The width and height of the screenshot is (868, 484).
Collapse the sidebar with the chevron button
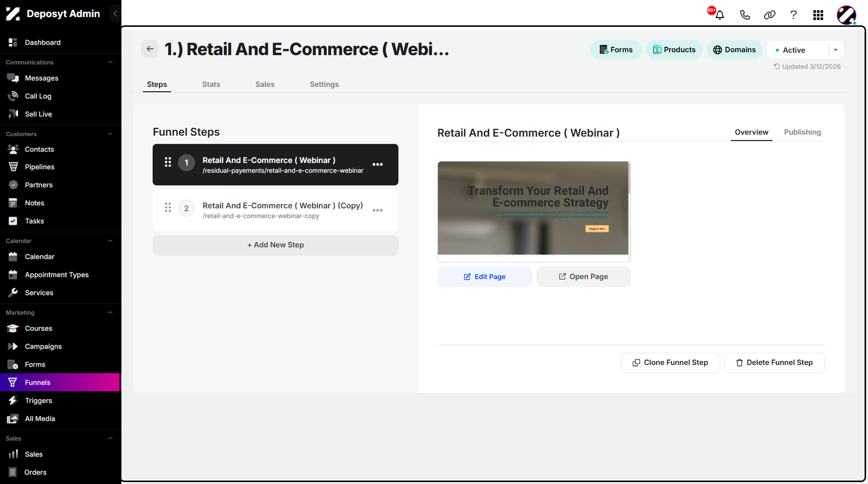(115, 14)
